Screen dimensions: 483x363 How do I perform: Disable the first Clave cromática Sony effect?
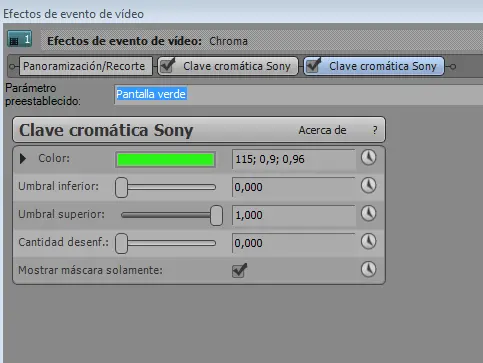[x=168, y=65]
